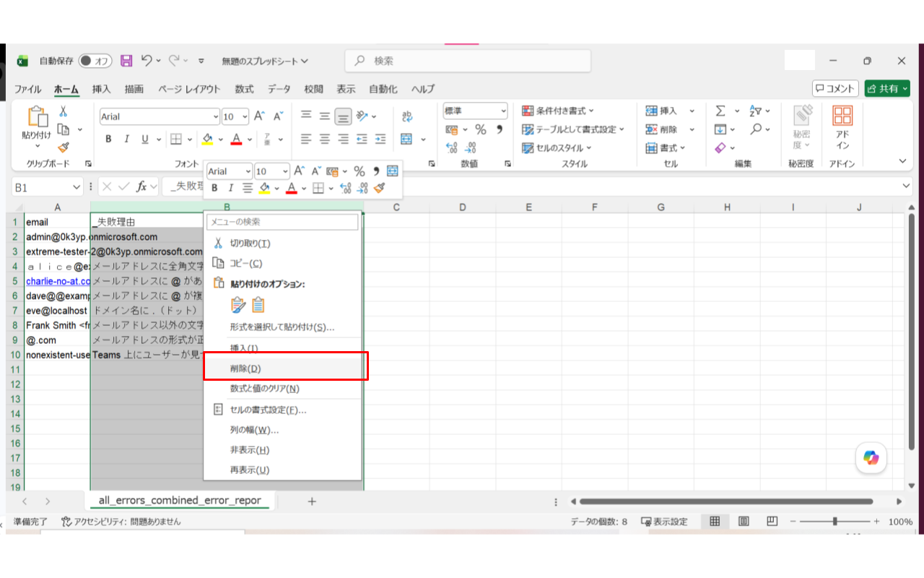
Task: Click the Save floppy disk icon in title bar
Action: 126,61
